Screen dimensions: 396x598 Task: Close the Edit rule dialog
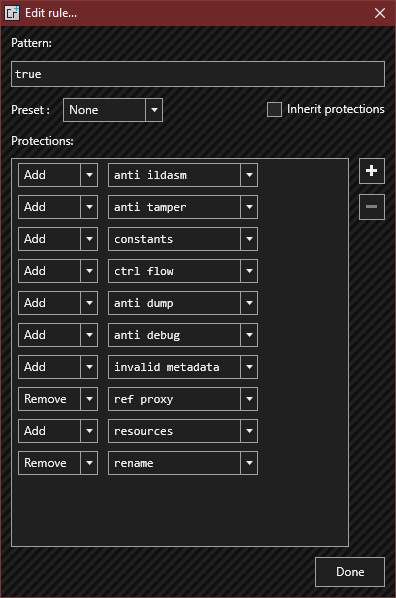[x=380, y=13]
